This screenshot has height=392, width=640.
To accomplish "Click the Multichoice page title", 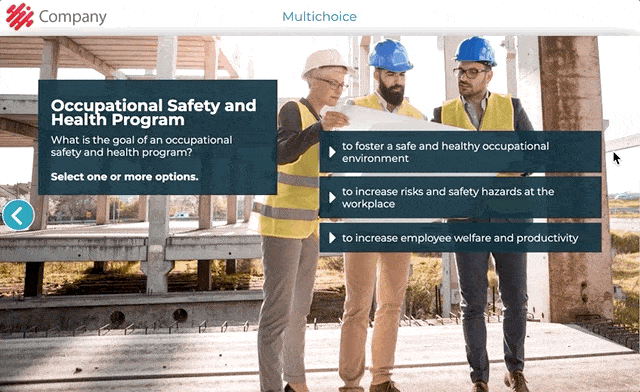I will 319,17.
